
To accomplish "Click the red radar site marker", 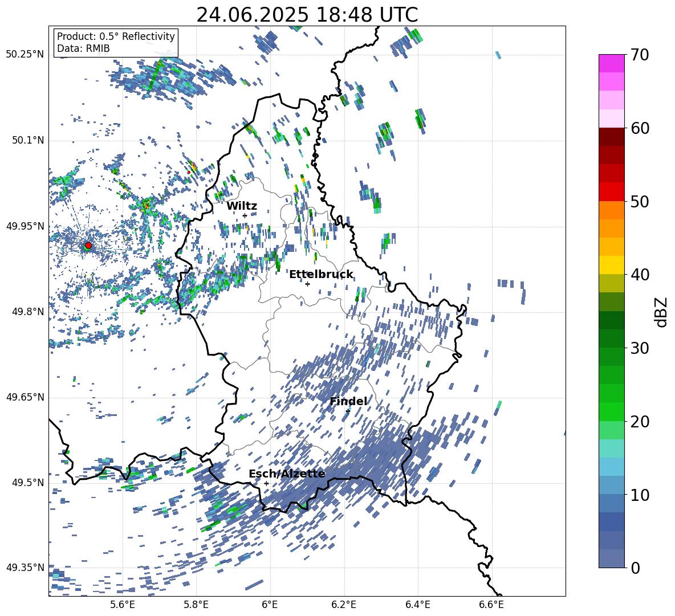I will (88, 246).
